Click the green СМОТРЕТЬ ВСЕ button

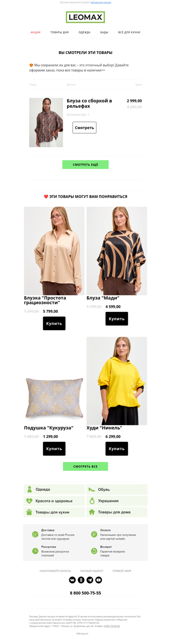tap(85, 466)
